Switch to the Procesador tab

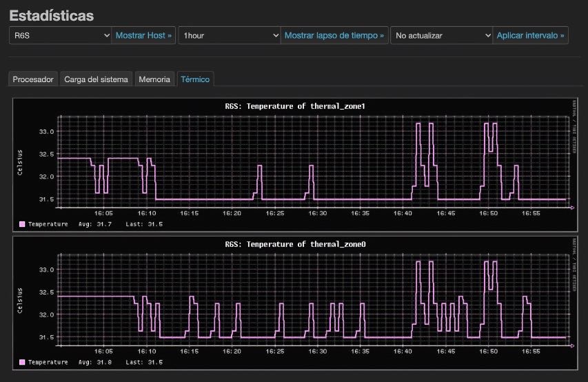coord(33,79)
